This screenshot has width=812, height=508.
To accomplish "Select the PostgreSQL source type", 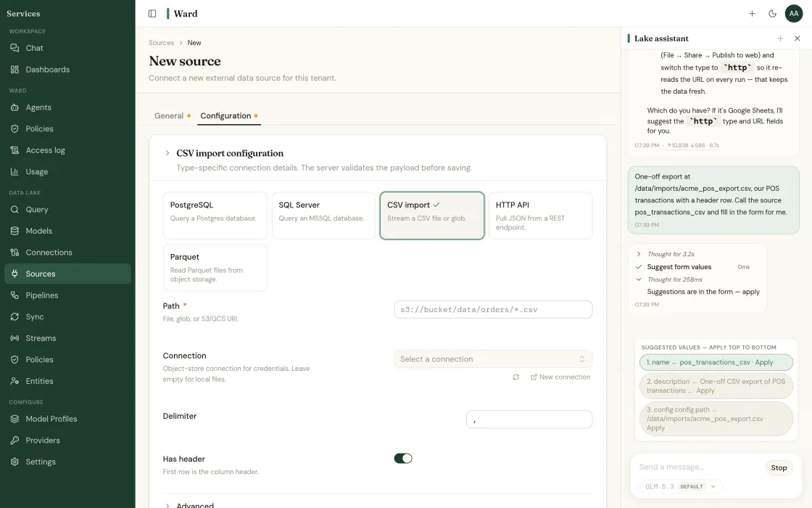I will point(215,216).
